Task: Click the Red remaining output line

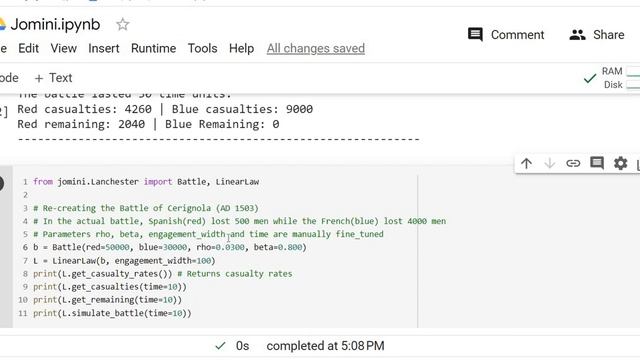Action: tap(148, 124)
